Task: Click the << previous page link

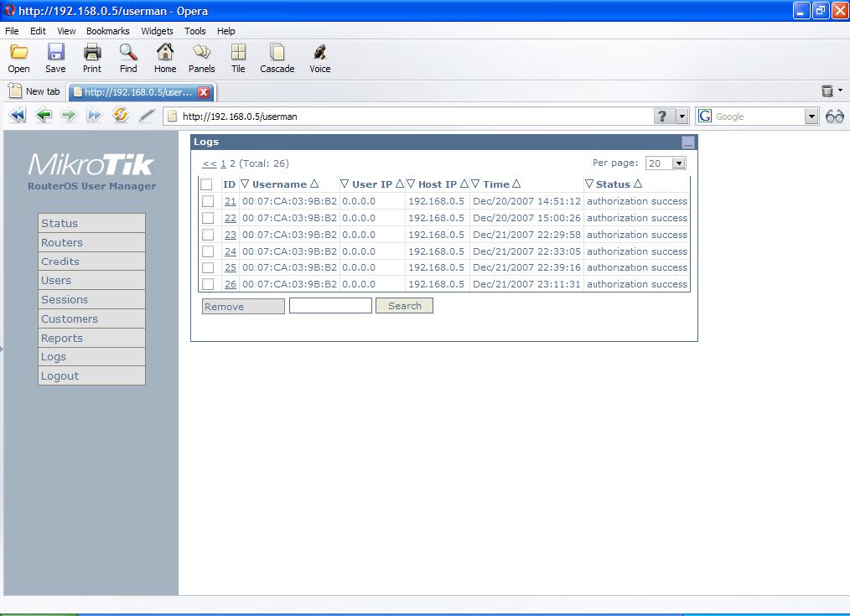Action: point(210,163)
